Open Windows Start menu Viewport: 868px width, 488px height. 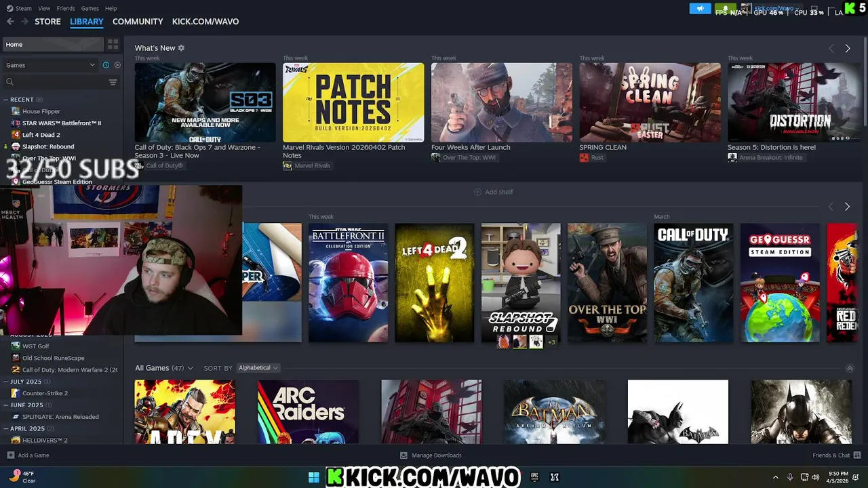pyautogui.click(x=314, y=477)
